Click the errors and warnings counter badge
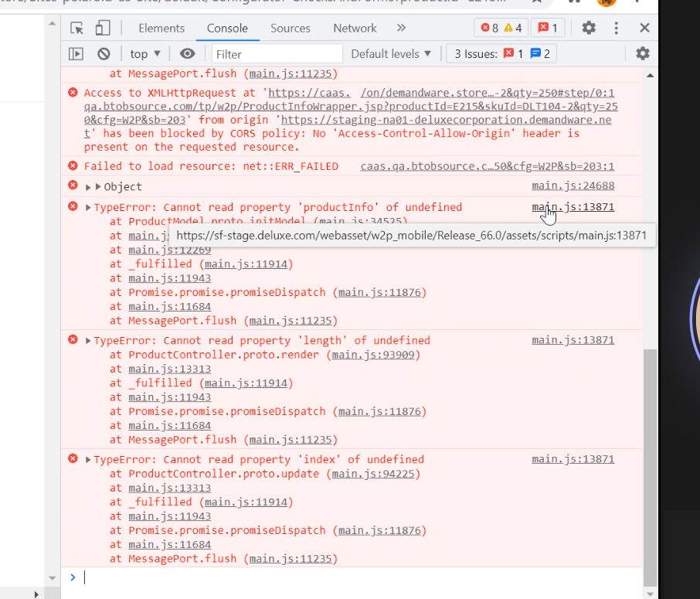700x599 pixels. pyautogui.click(x=501, y=28)
